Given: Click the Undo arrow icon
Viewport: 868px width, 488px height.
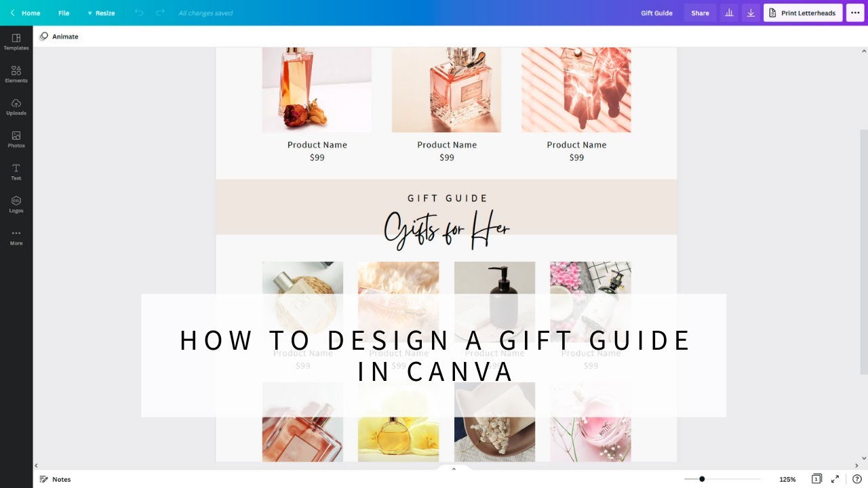Looking at the screenshot, I should tap(139, 13).
